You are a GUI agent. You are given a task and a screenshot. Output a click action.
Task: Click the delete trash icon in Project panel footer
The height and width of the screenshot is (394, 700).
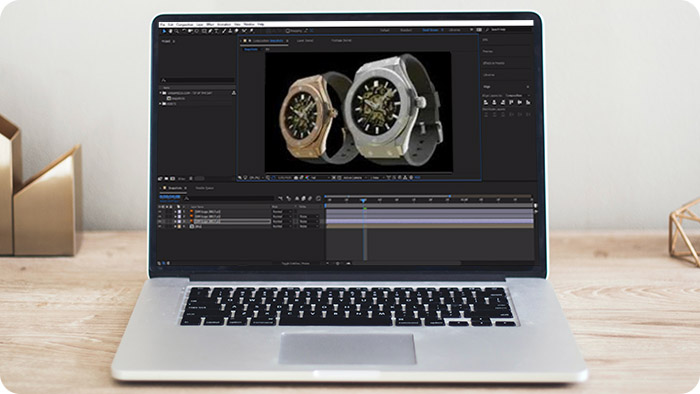[x=191, y=178]
